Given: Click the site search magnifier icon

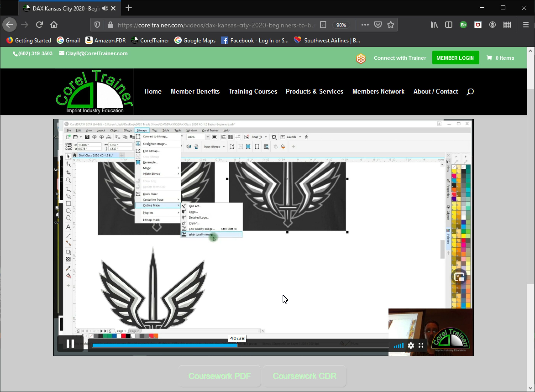Looking at the screenshot, I should click(x=470, y=92).
